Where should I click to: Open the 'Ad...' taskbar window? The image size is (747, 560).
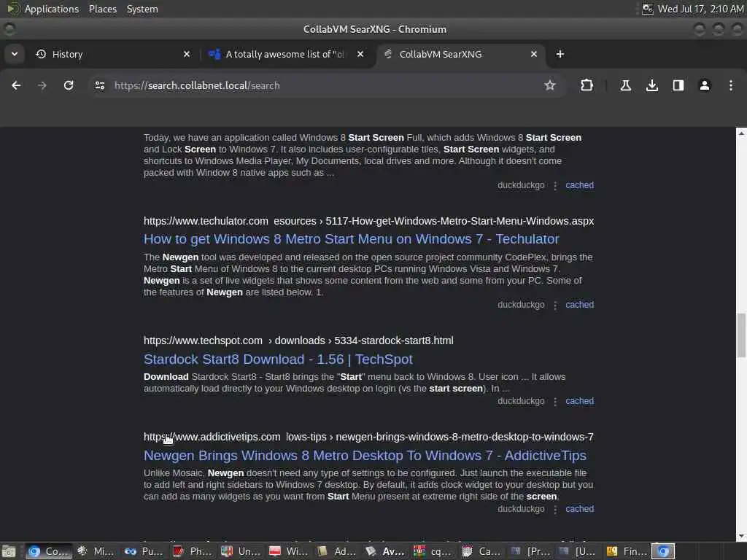[337, 551]
